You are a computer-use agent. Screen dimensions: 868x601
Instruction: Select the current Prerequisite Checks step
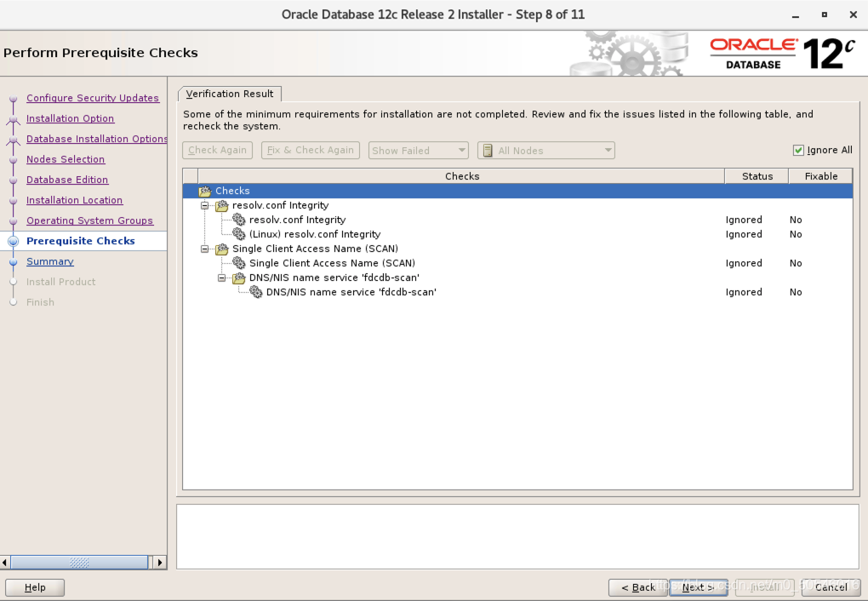click(81, 241)
